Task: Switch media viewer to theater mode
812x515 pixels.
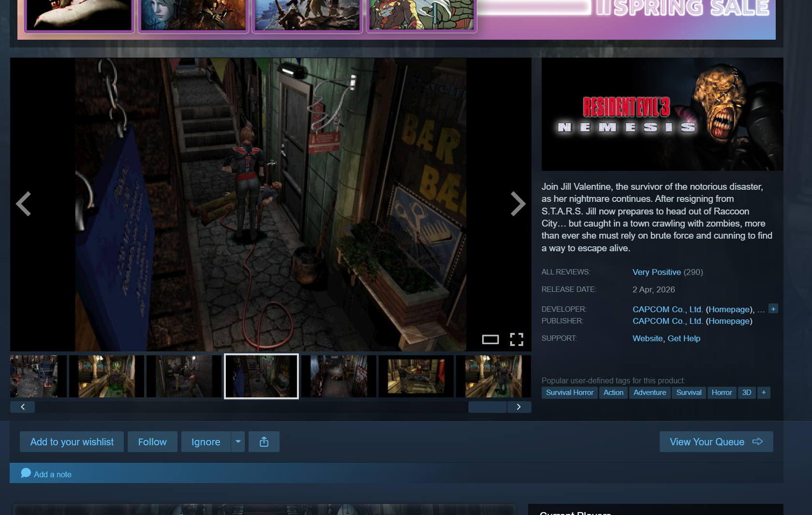Action: point(490,339)
